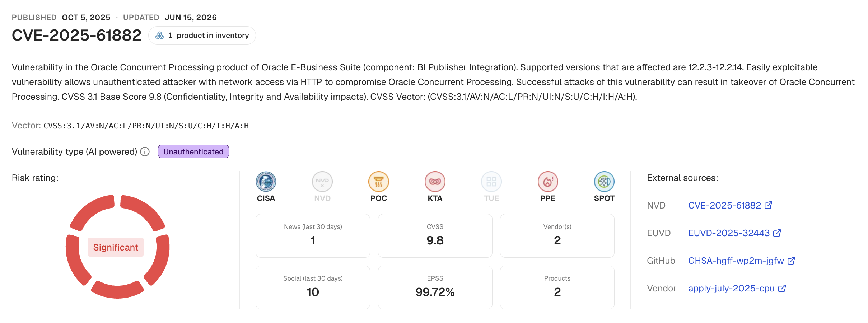Click the info icon beside Vulnerability type
The image size is (868, 323).
pyautogui.click(x=145, y=152)
